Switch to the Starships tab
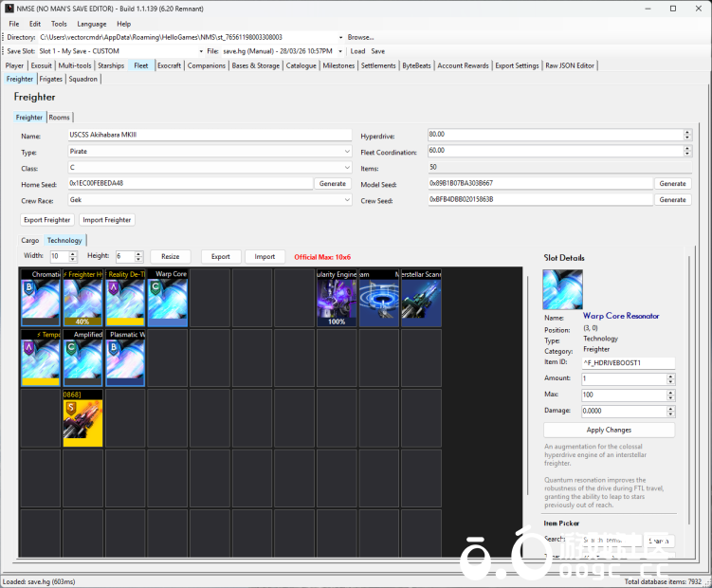The height and width of the screenshot is (588, 712). coord(111,65)
